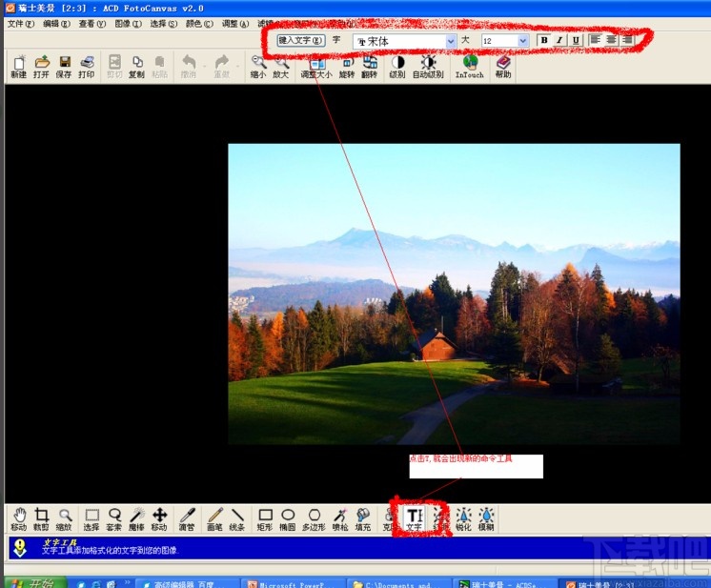
Task: Select the 文字 (Text) tool
Action: pyautogui.click(x=414, y=519)
